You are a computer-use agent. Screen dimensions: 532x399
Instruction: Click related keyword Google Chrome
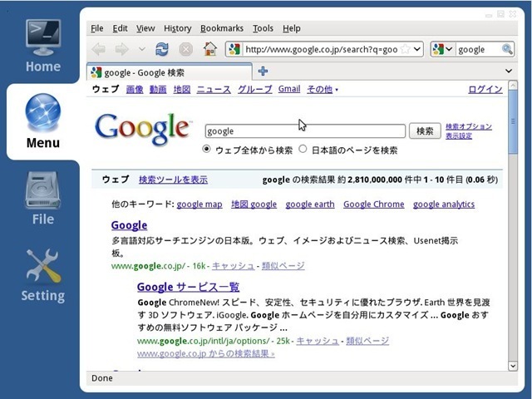[373, 204]
